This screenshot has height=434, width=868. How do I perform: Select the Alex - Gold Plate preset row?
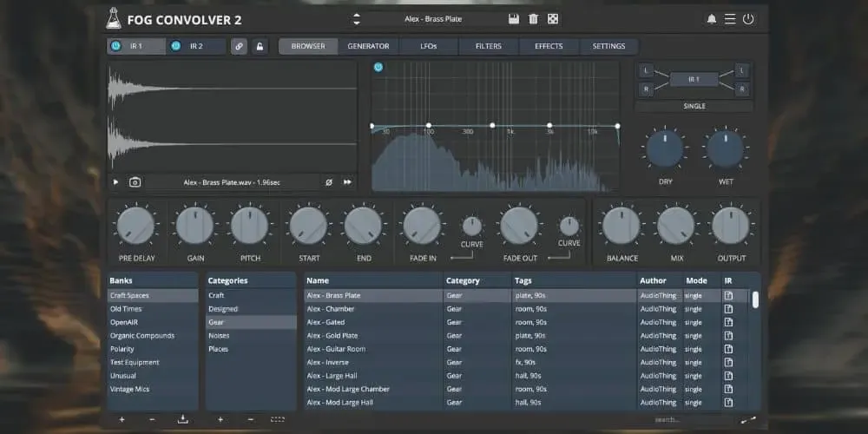526,335
